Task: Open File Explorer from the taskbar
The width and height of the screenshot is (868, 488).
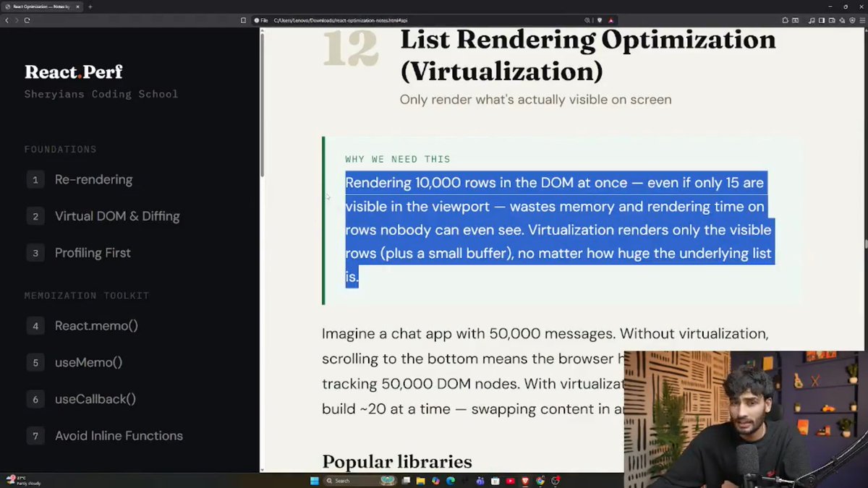Action: point(421,481)
